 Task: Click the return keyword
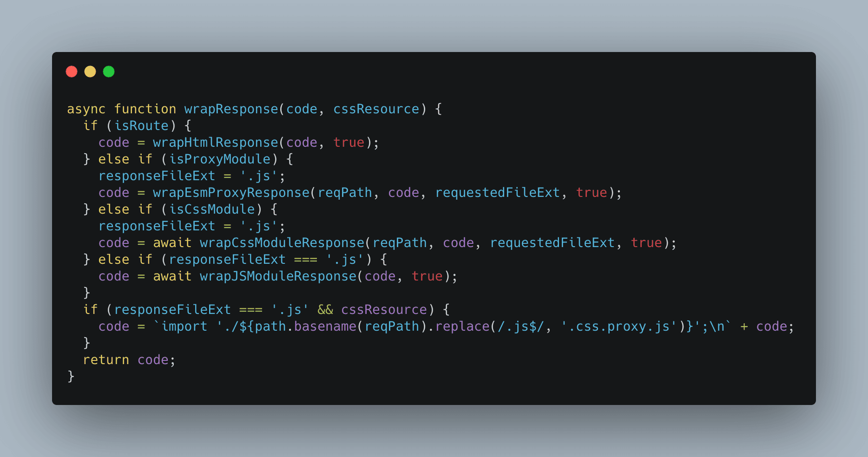(x=106, y=360)
